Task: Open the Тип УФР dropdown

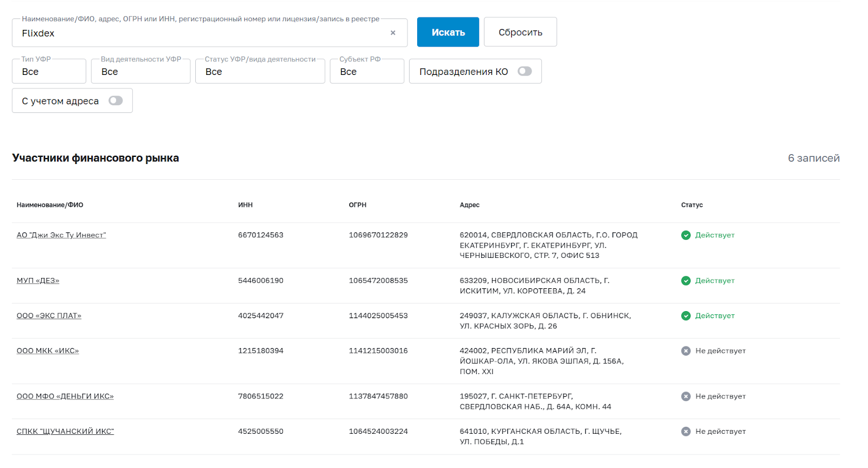Action: (x=49, y=71)
